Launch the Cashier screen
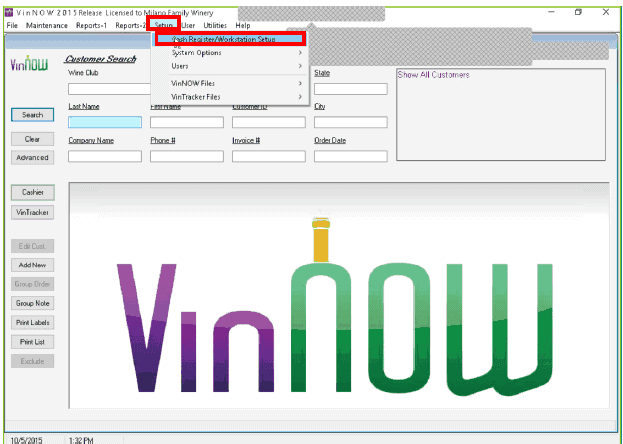Screen dimensions: 623x444 pos(33,192)
